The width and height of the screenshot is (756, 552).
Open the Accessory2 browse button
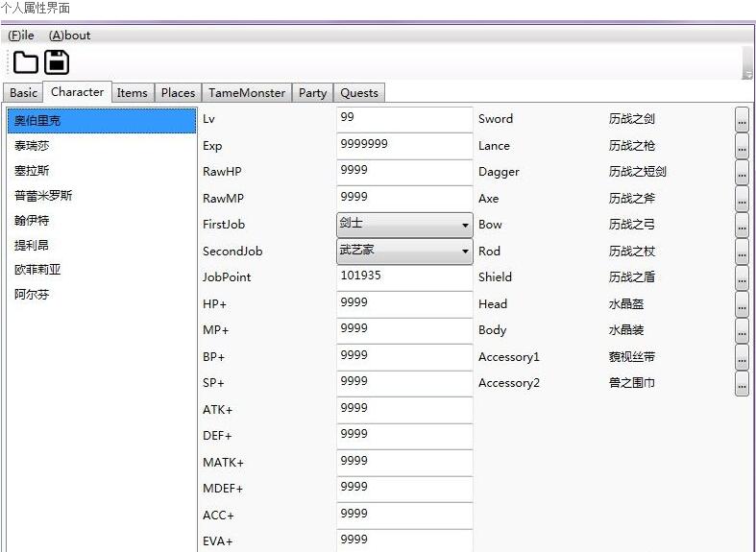coord(742,383)
